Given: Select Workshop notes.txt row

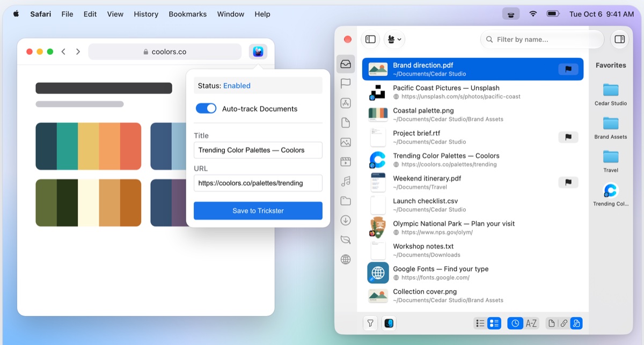Looking at the screenshot, I should [473, 250].
